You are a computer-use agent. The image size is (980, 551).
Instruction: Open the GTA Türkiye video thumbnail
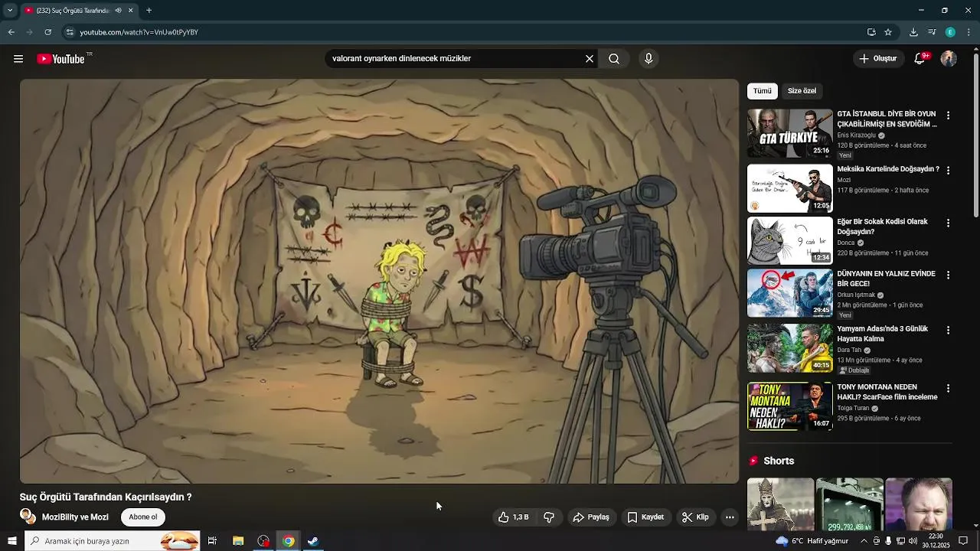pyautogui.click(x=790, y=133)
